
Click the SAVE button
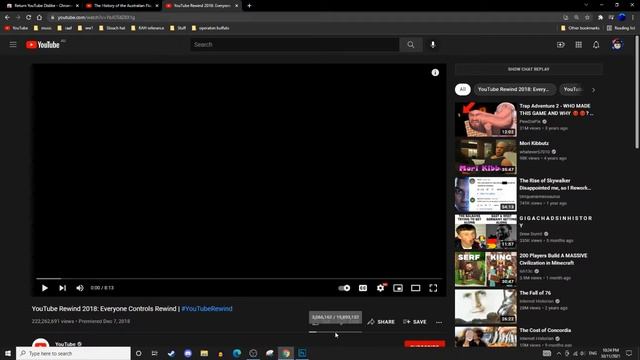(x=415, y=322)
